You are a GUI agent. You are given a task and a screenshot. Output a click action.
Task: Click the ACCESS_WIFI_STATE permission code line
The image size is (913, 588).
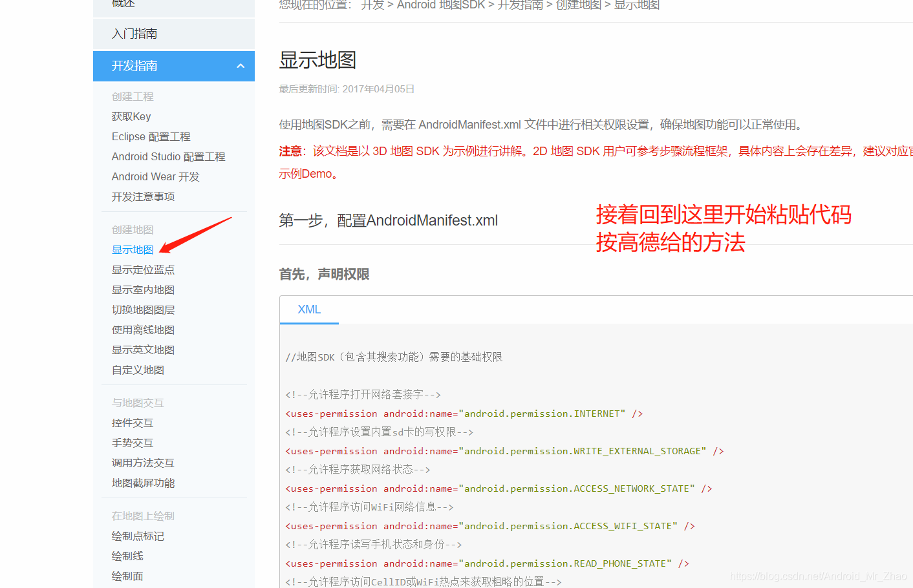point(490,526)
